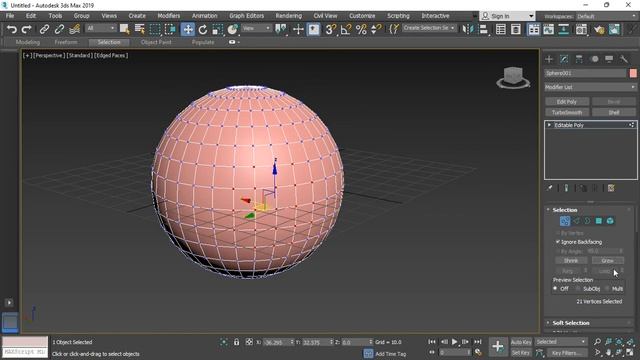This screenshot has height=360, width=640.
Task: Click the Align tool icon
Action: coord(483,29)
